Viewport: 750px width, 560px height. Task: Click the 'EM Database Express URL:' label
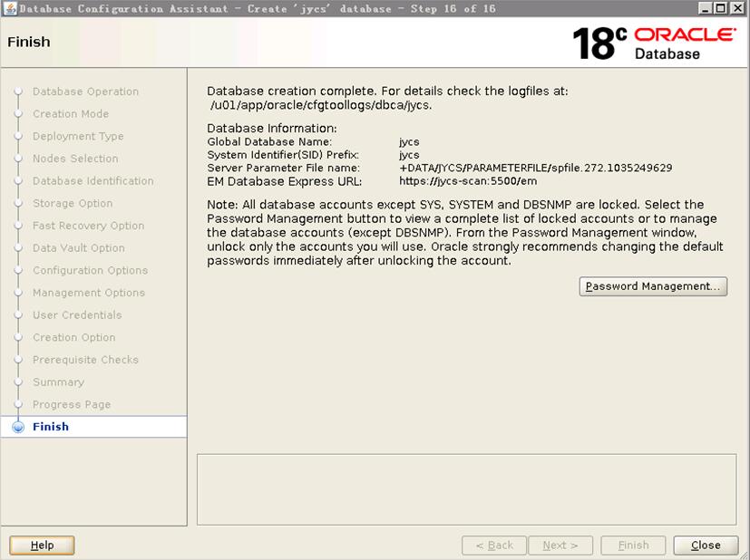click(x=284, y=181)
